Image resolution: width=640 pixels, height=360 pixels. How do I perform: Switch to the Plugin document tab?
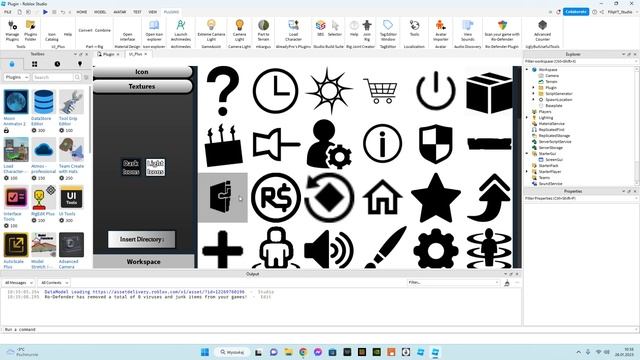click(x=109, y=54)
